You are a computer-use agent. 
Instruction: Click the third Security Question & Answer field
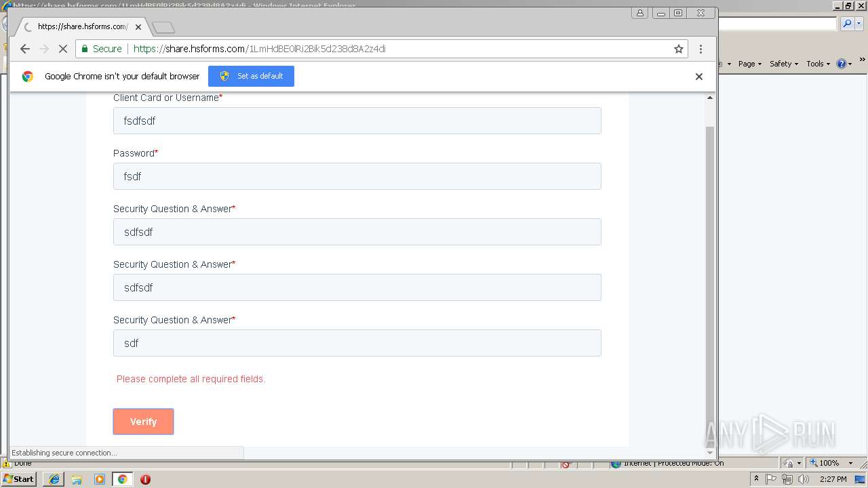point(357,343)
